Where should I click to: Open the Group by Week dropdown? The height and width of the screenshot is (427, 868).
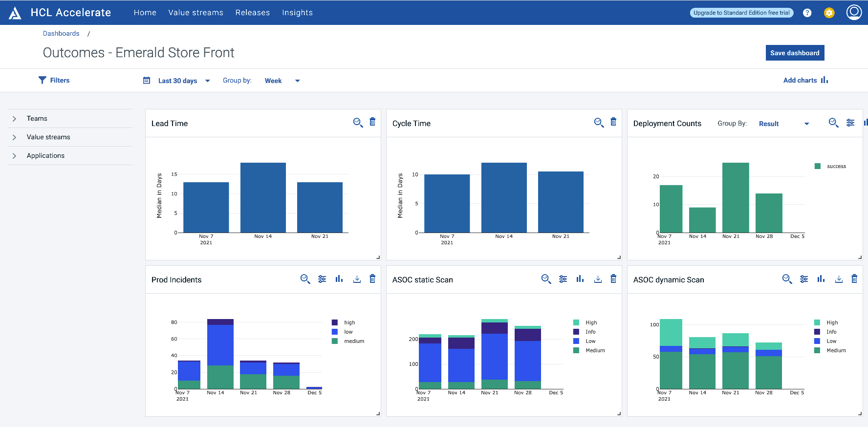[282, 81]
